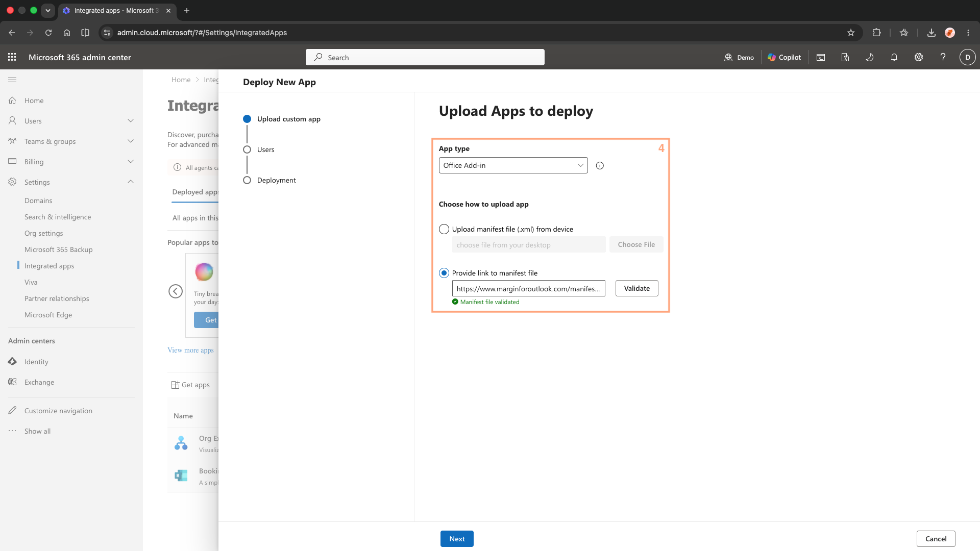Click the Next button
This screenshot has height=551, width=980.
(x=457, y=539)
